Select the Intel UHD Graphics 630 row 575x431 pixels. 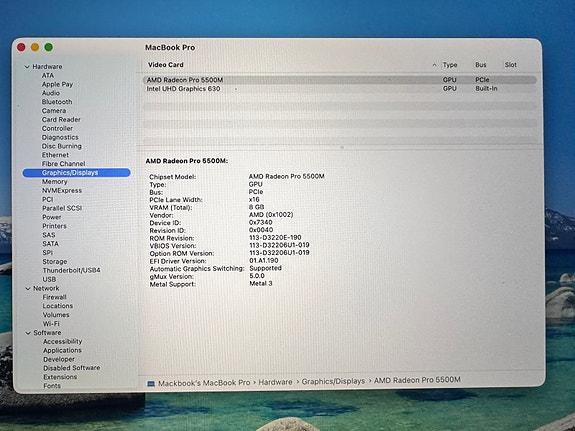tap(340, 89)
